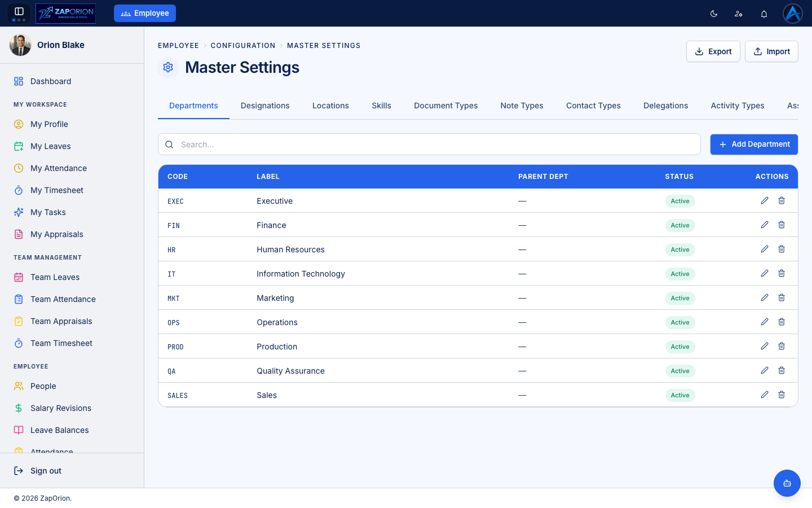Open the chatbot assistant button
Screen dimensions: 812x508
point(787,483)
